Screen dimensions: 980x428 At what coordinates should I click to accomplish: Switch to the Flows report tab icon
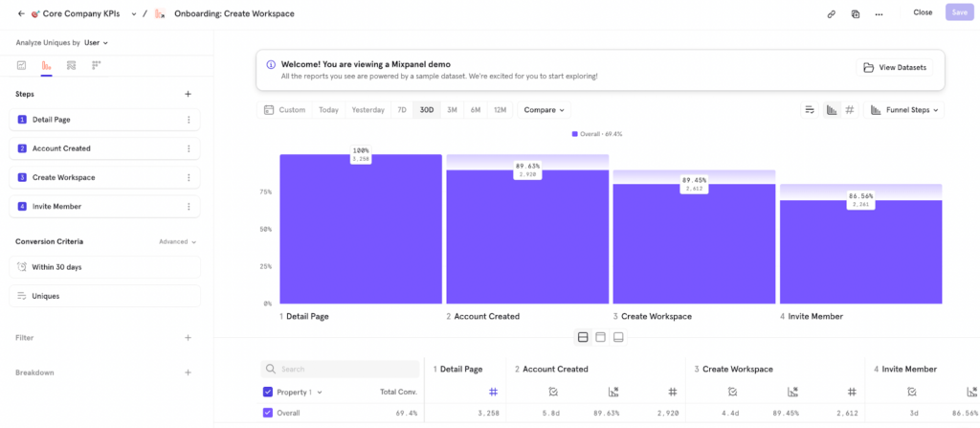pyautogui.click(x=71, y=65)
